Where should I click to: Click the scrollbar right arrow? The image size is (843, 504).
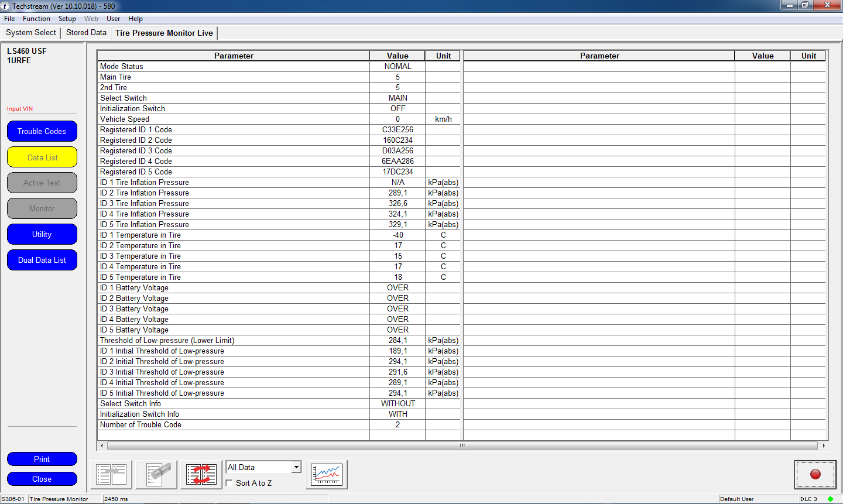pyautogui.click(x=824, y=445)
